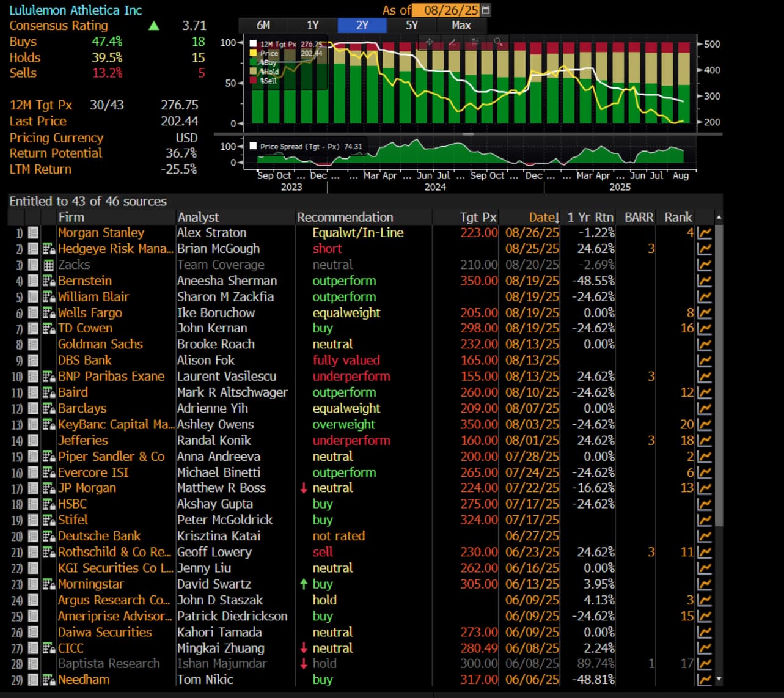Toggle the Price Spread legend checkbox

[x=253, y=146]
